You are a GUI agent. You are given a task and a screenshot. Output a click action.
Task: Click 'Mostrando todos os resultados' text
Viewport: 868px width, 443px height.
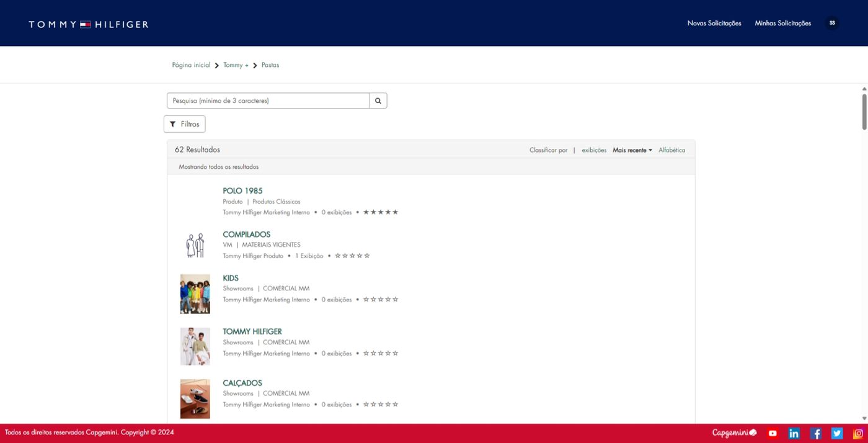[219, 167]
